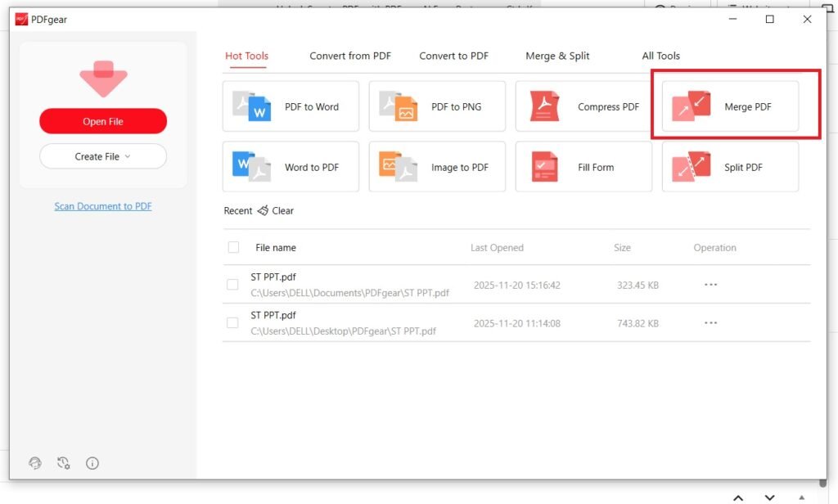This screenshot has width=838, height=504.
Task: Launch the PDF to PNG converter
Action: tap(437, 106)
